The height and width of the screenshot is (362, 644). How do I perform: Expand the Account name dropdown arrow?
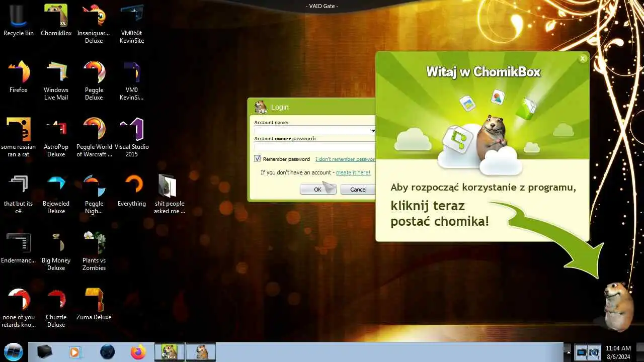(373, 131)
